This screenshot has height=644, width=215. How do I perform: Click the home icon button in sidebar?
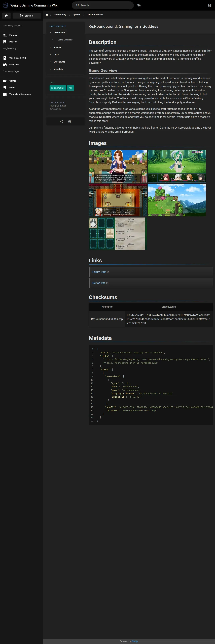(x=6, y=16)
